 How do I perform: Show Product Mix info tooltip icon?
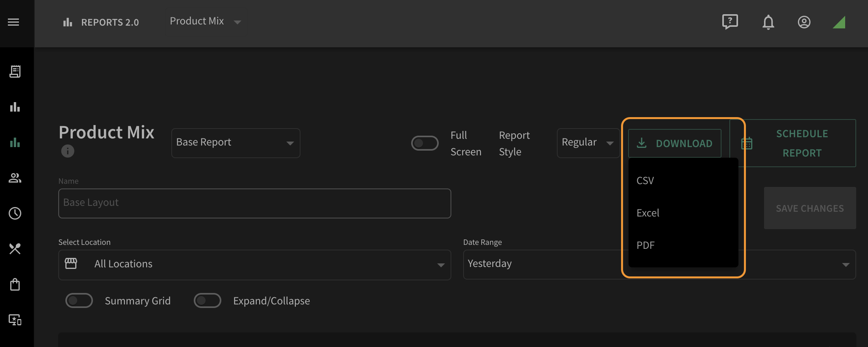(67, 151)
